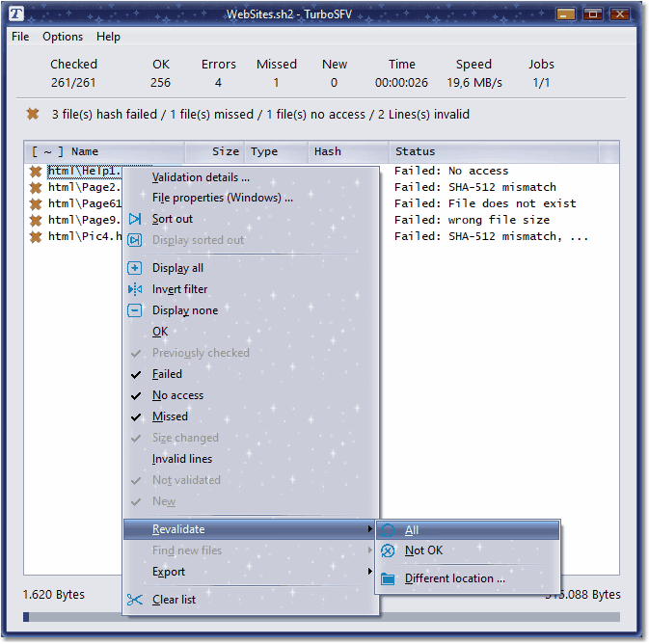Choose Revalidate Not OK item
This screenshot has height=644, width=649.
[x=468, y=550]
